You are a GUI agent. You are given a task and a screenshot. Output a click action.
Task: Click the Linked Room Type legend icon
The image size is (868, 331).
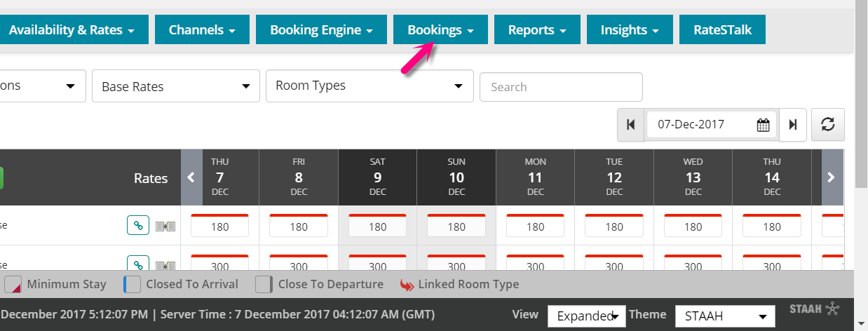[407, 285]
